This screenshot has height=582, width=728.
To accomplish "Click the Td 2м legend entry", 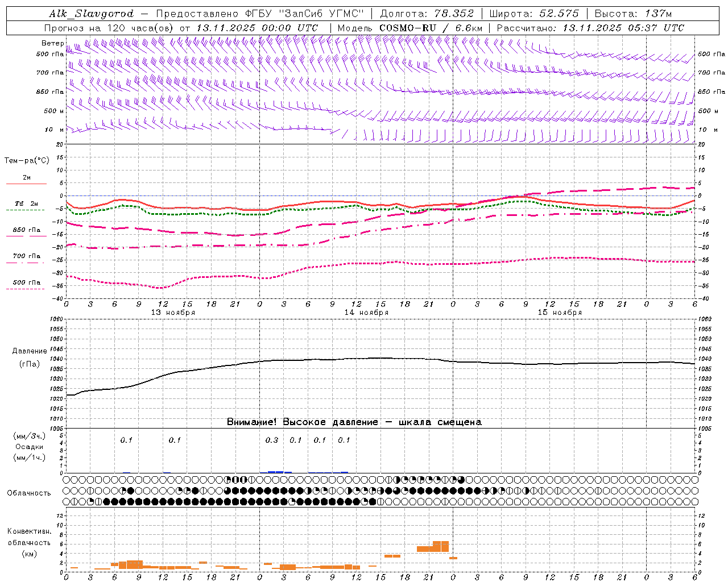I will pos(27,203).
